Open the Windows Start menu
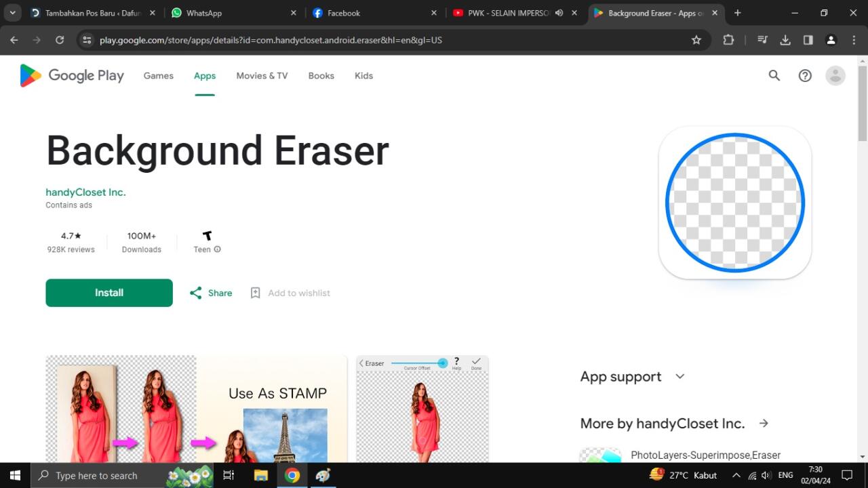 point(14,475)
